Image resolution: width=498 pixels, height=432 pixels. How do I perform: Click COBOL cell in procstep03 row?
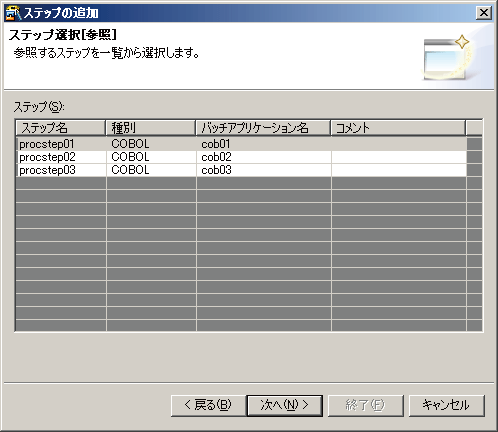(151, 170)
